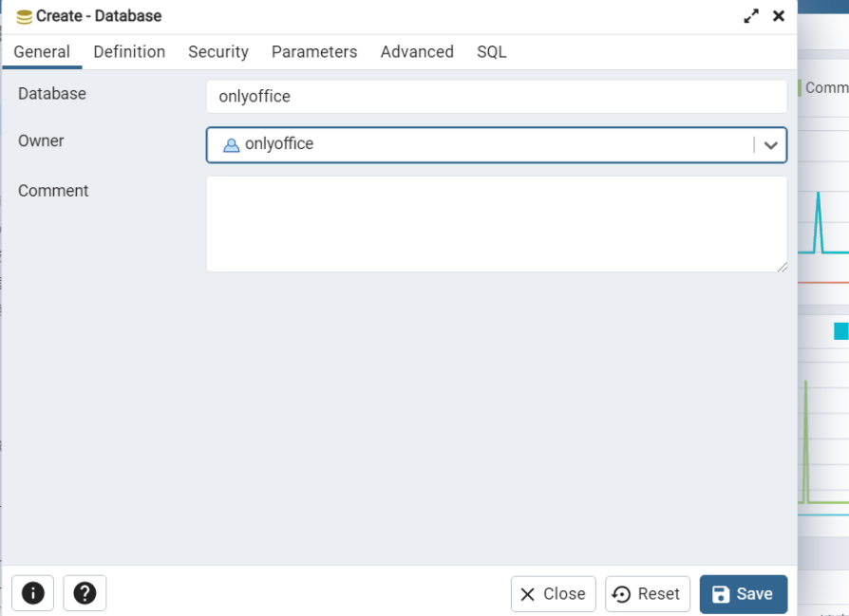Click the info icon button
The height and width of the screenshot is (616, 849).
pos(32,593)
